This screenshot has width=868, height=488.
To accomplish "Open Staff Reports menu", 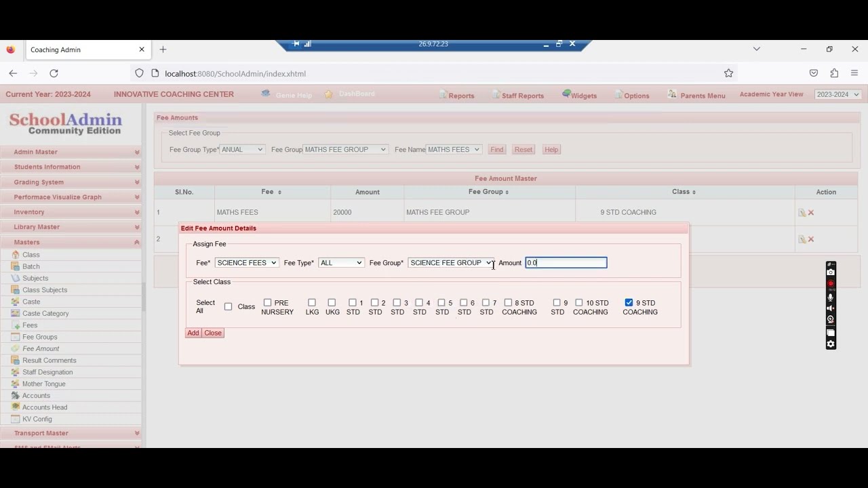I will coord(518,95).
